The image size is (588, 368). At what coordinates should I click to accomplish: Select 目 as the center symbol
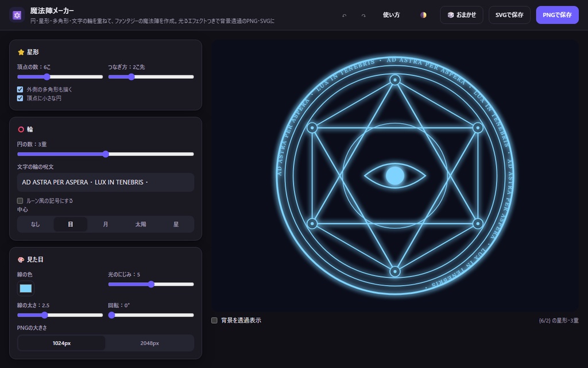(x=71, y=224)
